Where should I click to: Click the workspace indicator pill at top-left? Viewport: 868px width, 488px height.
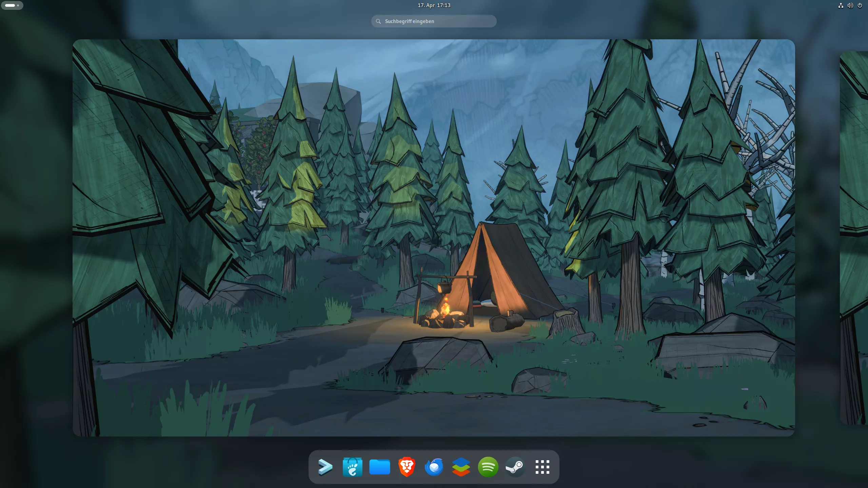[x=12, y=5]
